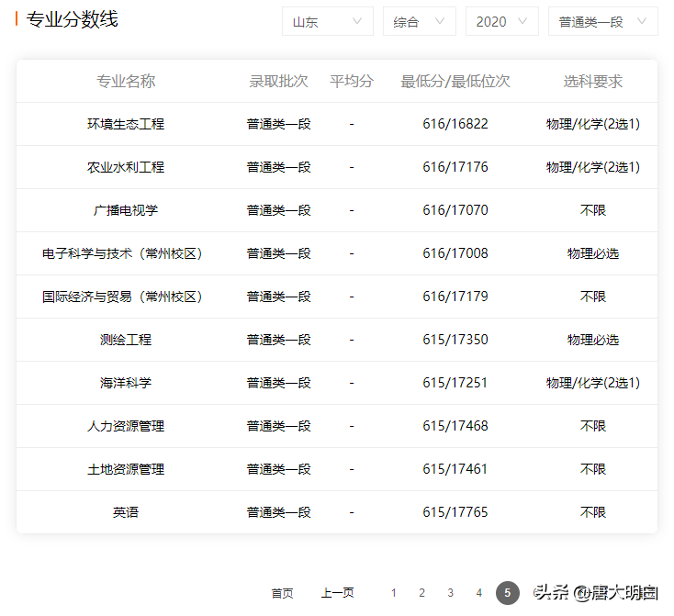
Task: Click score cell 615/17350
Action: coord(455,340)
